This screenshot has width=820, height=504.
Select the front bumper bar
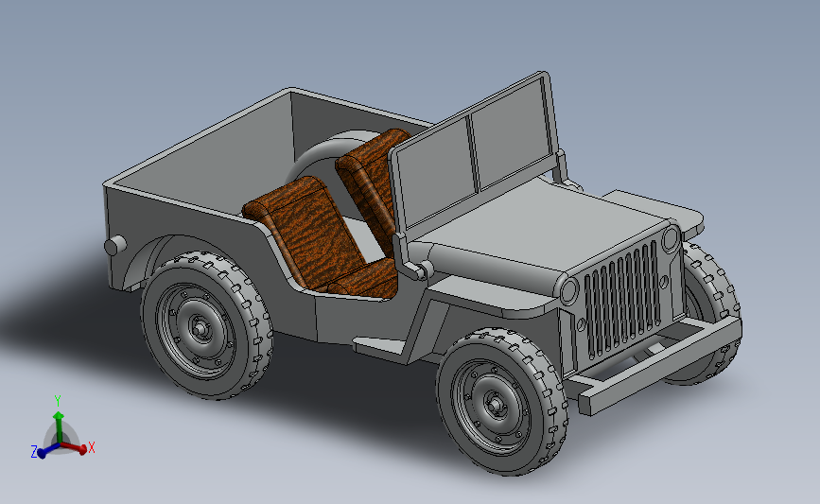click(660, 365)
